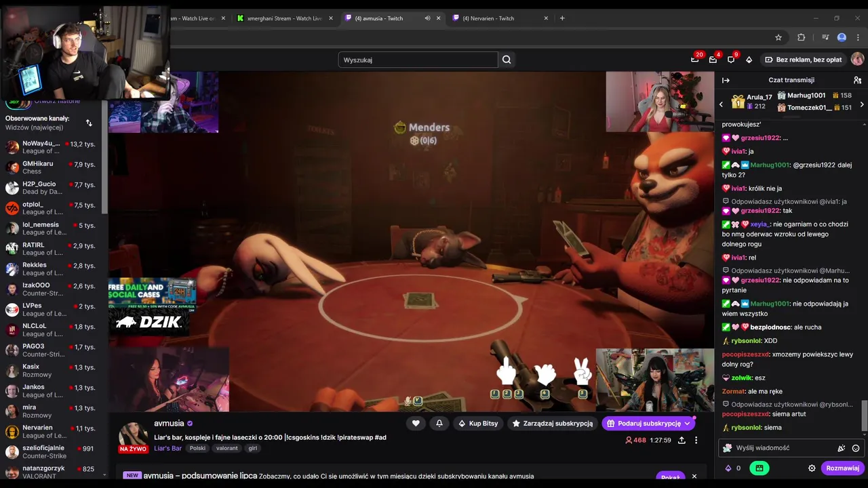This screenshot has width=868, height=488.
Task: Open NoWay4u_ channel in sidebar
Action: (x=50, y=147)
